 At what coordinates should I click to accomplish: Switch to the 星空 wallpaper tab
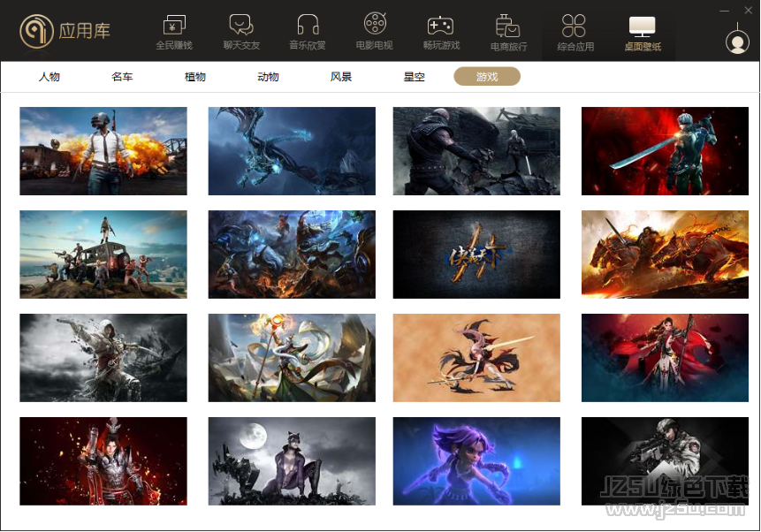click(414, 77)
